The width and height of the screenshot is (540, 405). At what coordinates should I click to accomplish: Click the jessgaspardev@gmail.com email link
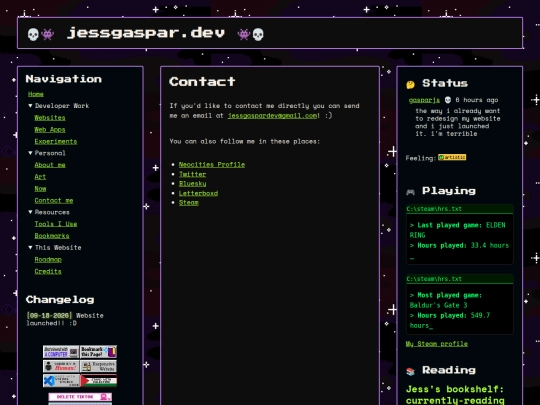(x=272, y=115)
